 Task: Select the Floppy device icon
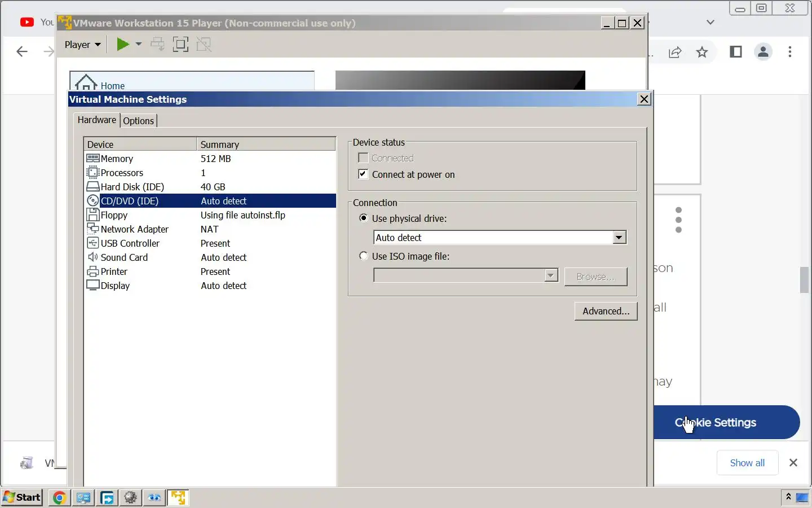(93, 215)
